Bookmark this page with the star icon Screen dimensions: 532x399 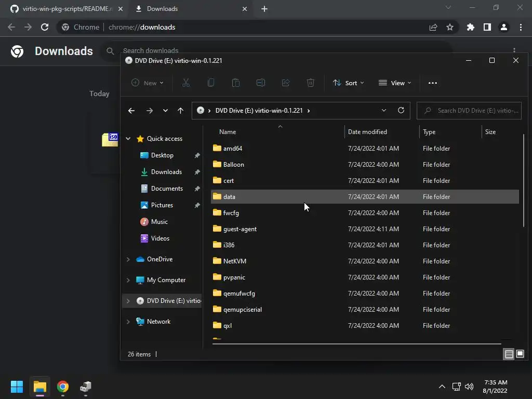(x=450, y=27)
